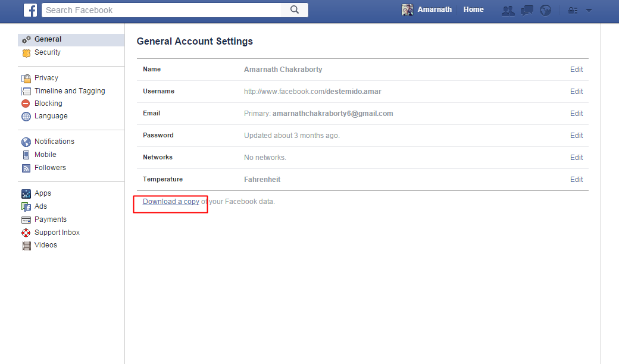Select Blocking in the sidebar
Screen dimensions: 619x364
pyautogui.click(x=48, y=103)
